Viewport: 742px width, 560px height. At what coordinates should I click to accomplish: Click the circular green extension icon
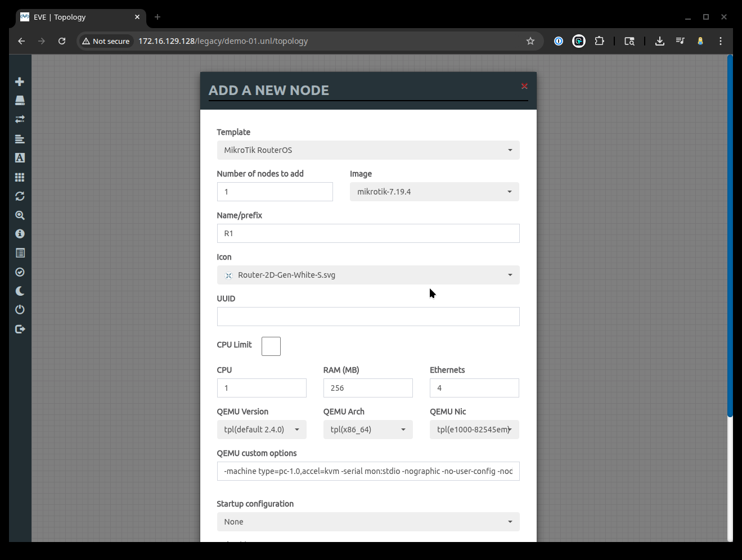(579, 41)
